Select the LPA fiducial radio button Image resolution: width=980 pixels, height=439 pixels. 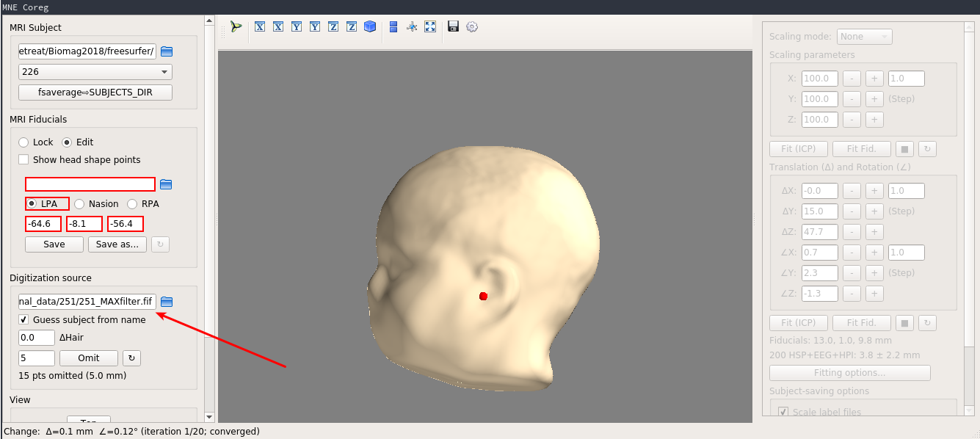(32, 204)
